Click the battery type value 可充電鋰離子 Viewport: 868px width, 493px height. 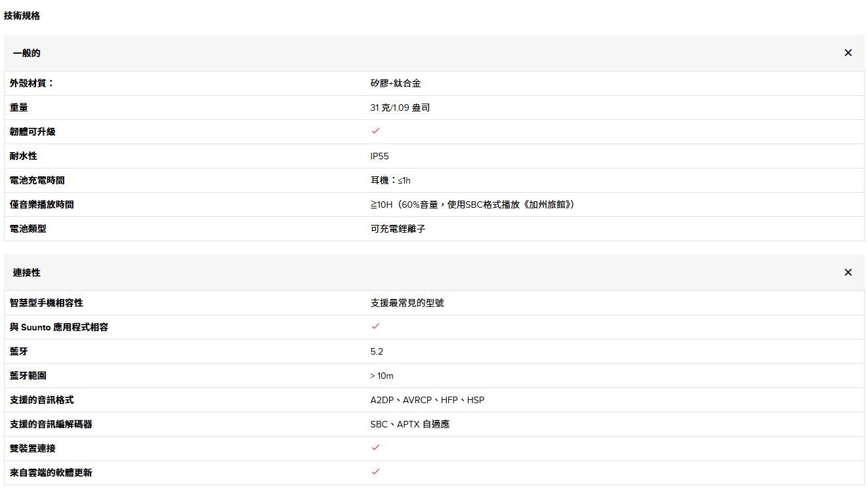pos(398,229)
